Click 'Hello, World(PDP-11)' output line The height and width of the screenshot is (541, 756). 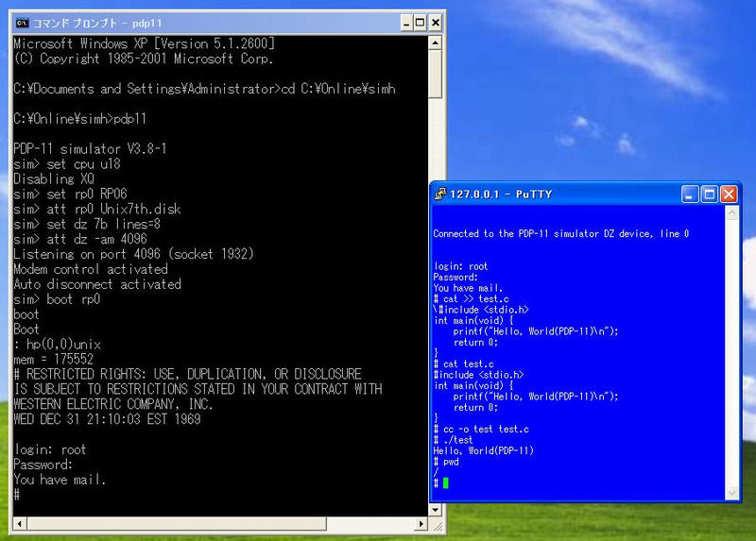pos(484,451)
